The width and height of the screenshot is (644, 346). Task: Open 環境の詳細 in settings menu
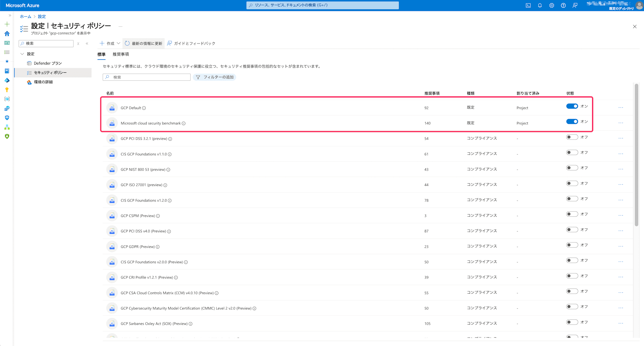[x=43, y=82]
